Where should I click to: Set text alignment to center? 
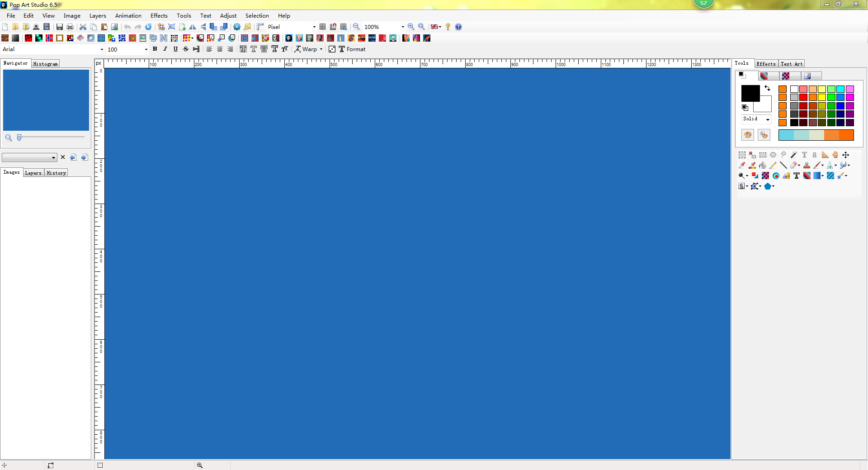click(220, 49)
